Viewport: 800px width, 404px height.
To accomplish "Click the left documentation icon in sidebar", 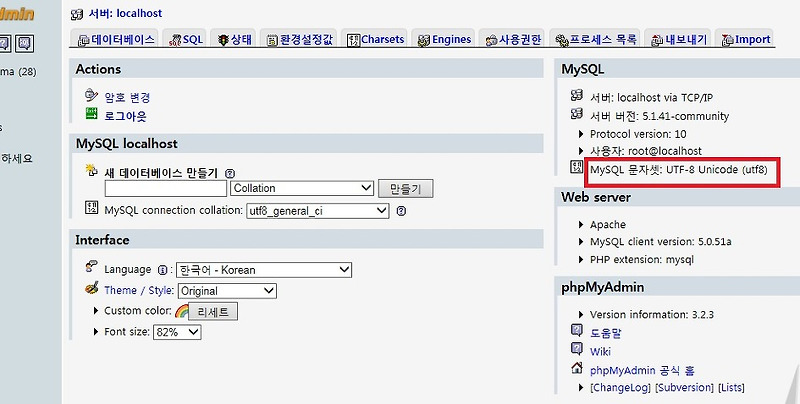I will [x=4, y=44].
